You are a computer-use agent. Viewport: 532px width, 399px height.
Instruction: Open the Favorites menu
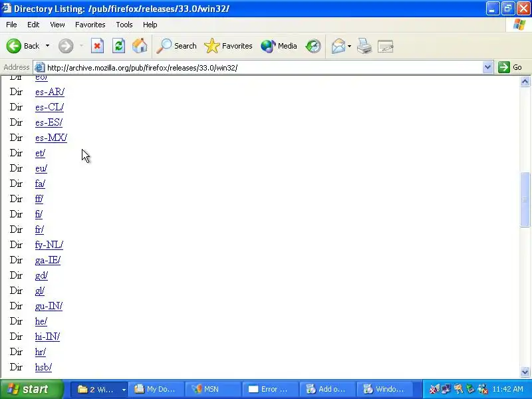[90, 25]
